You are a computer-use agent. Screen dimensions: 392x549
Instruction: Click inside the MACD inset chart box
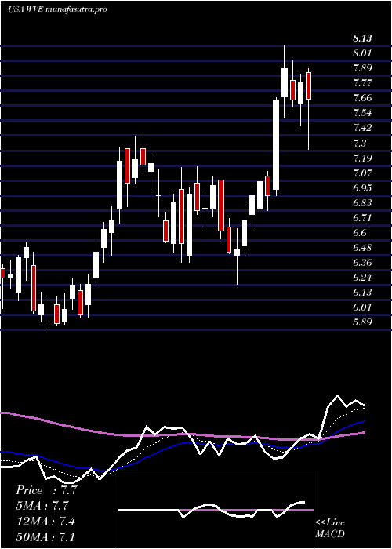point(216,510)
